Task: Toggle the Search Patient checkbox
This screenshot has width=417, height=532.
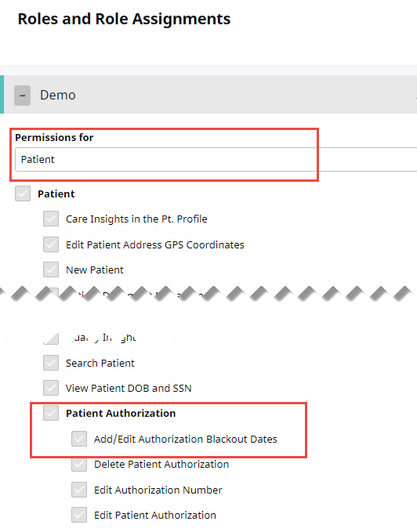Action: tap(51, 363)
